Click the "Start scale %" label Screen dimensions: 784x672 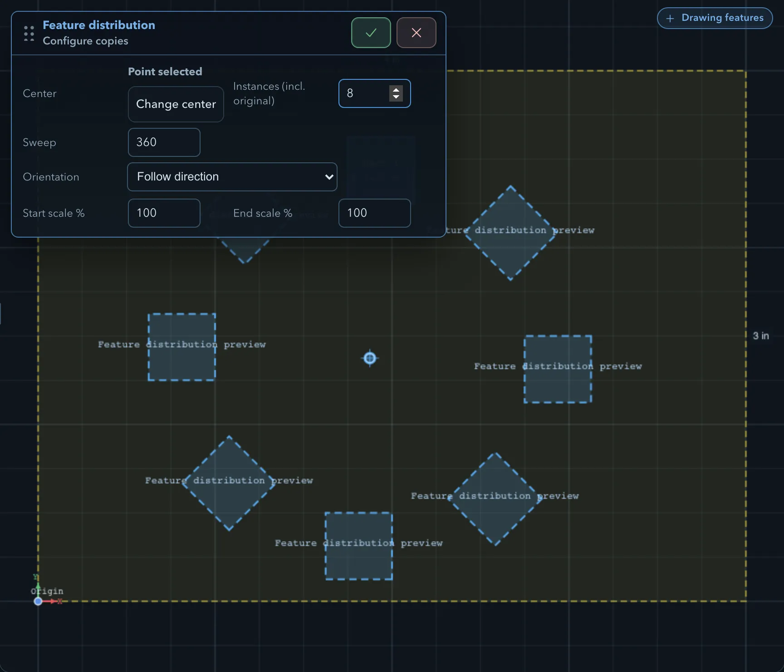click(54, 213)
